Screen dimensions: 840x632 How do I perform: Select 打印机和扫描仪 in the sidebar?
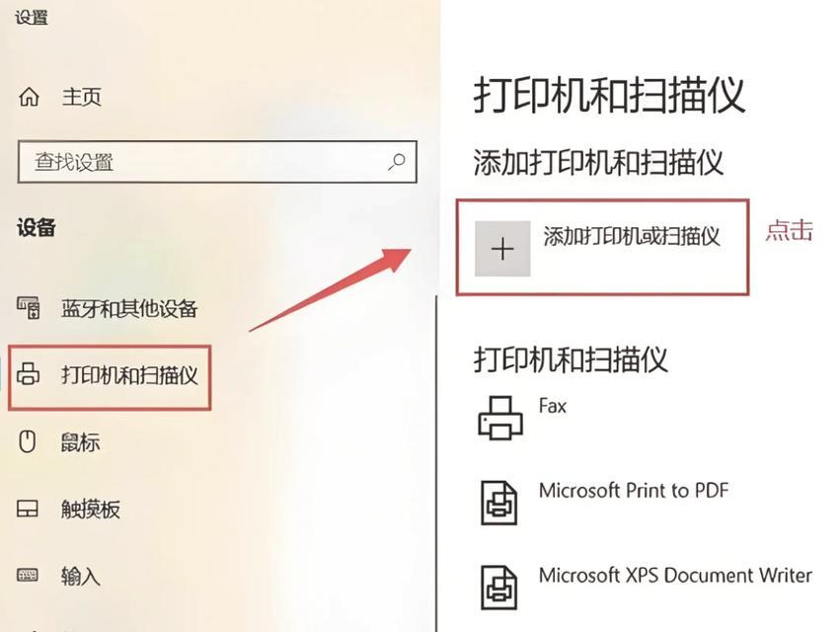[x=129, y=375]
